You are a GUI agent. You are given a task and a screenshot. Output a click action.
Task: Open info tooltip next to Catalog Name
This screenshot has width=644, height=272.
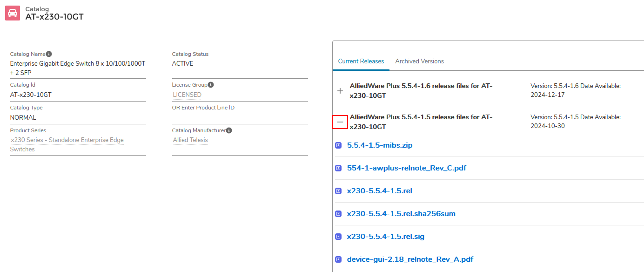click(x=49, y=54)
